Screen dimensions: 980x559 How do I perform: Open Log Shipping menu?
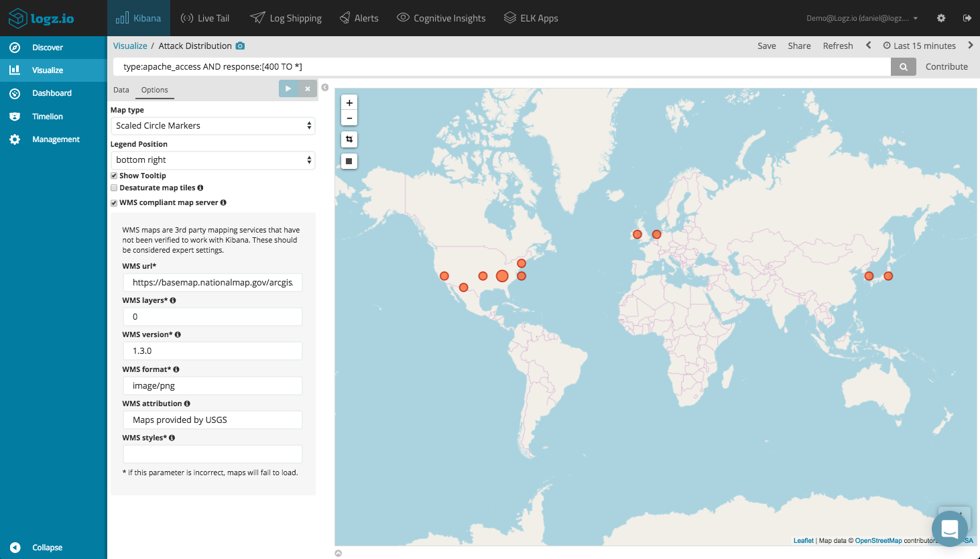point(286,18)
